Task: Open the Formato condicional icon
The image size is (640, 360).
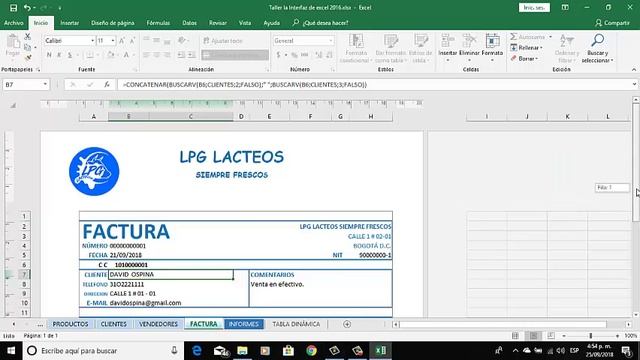Action: tap(356, 41)
